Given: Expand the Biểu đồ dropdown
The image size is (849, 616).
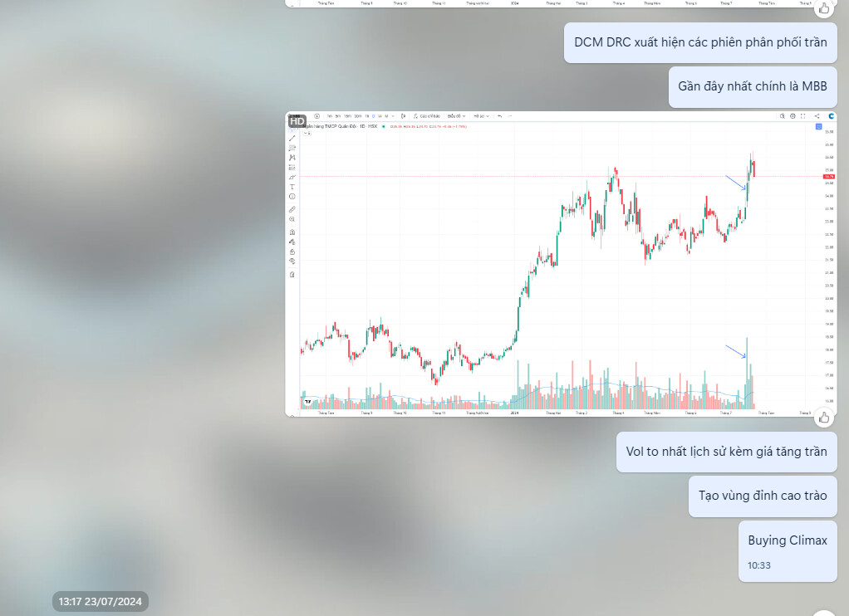Looking at the screenshot, I should pyautogui.click(x=456, y=116).
